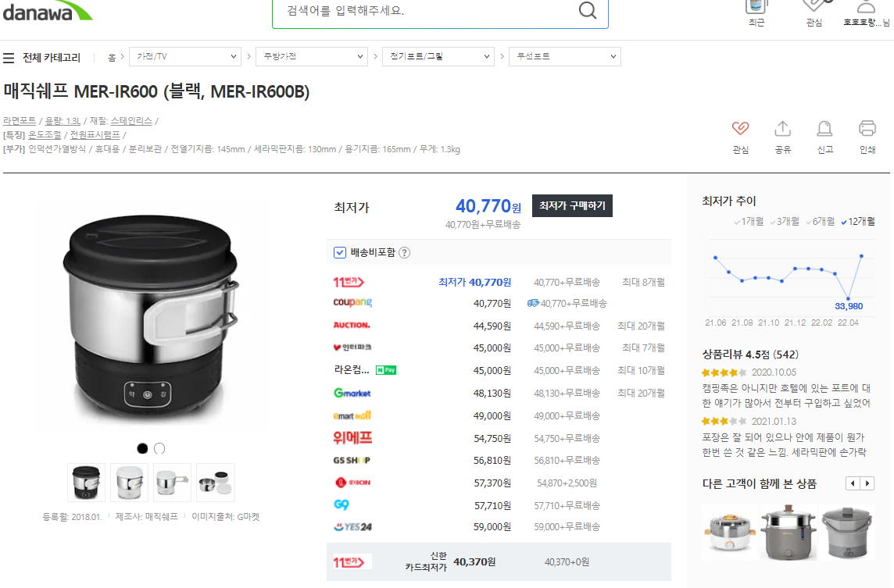Open the Coupang seller logo
Image resolution: width=894 pixels, height=588 pixels.
352,302
